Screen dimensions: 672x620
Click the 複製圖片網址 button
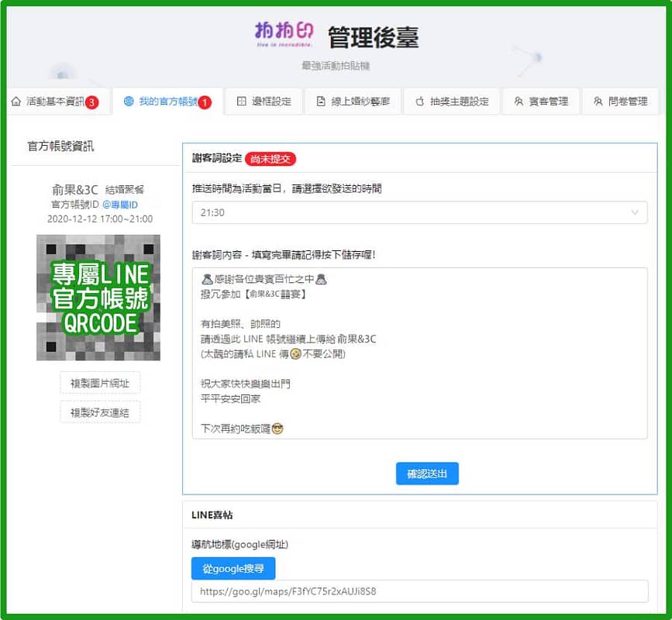click(100, 383)
